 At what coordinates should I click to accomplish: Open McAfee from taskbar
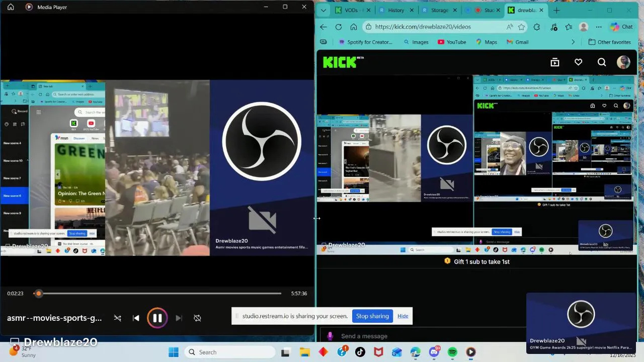(x=378, y=352)
